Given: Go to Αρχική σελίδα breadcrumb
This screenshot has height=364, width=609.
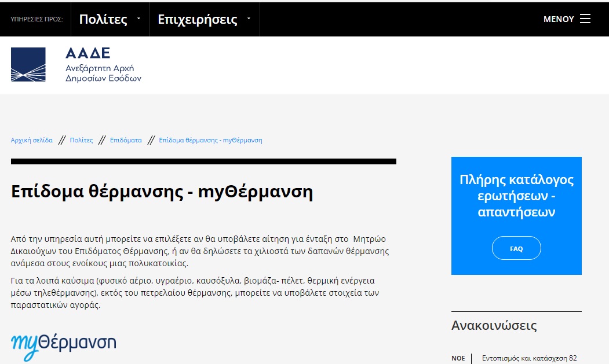Looking at the screenshot, I should click(31, 140).
